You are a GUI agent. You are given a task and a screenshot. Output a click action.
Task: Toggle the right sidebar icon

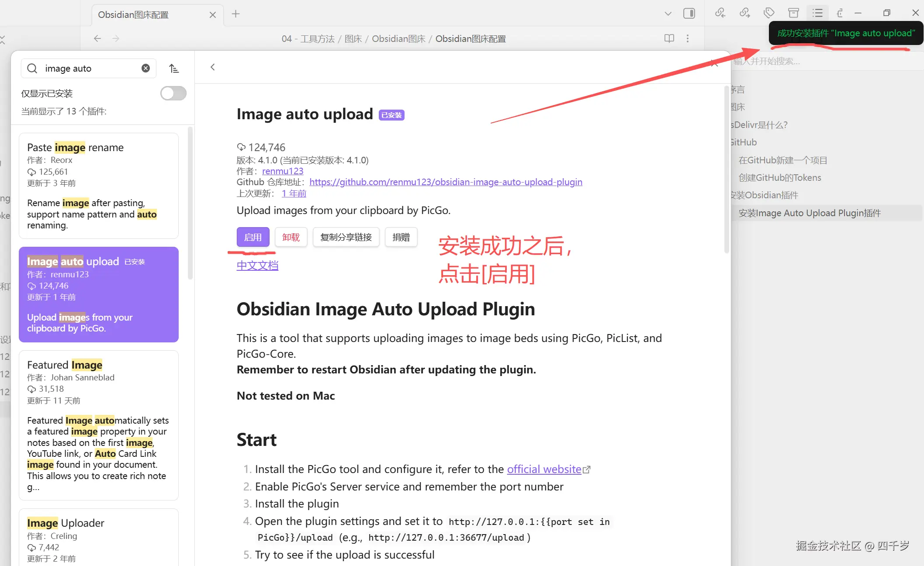coord(689,14)
